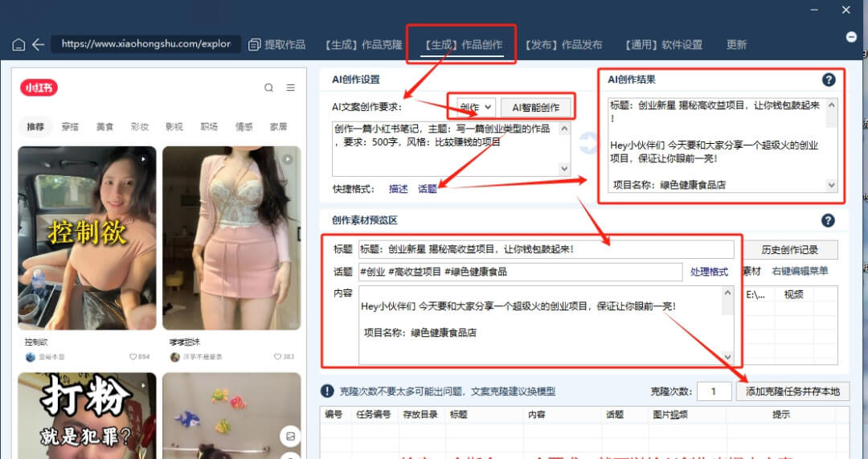Click 添加克隆任务并存本地 button

click(x=792, y=391)
